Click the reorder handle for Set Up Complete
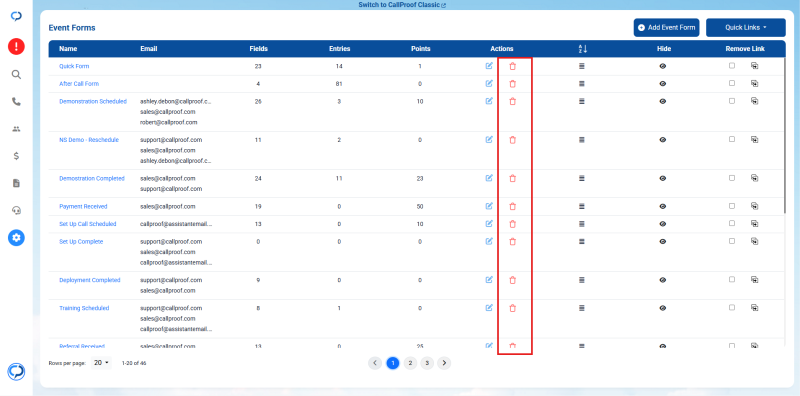The width and height of the screenshot is (800, 396). tap(582, 241)
